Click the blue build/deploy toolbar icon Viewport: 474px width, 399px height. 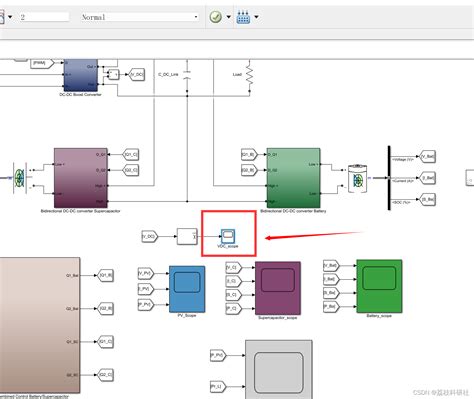[x=243, y=17]
